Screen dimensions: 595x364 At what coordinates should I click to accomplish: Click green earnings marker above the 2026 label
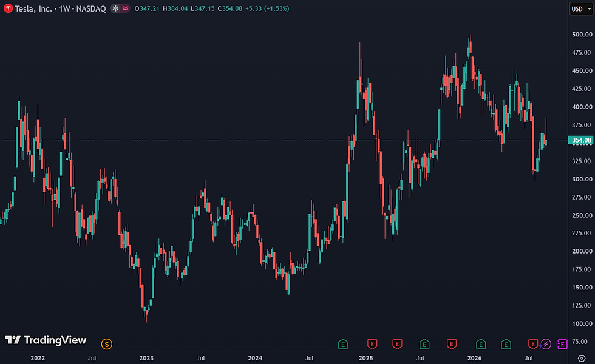click(481, 345)
